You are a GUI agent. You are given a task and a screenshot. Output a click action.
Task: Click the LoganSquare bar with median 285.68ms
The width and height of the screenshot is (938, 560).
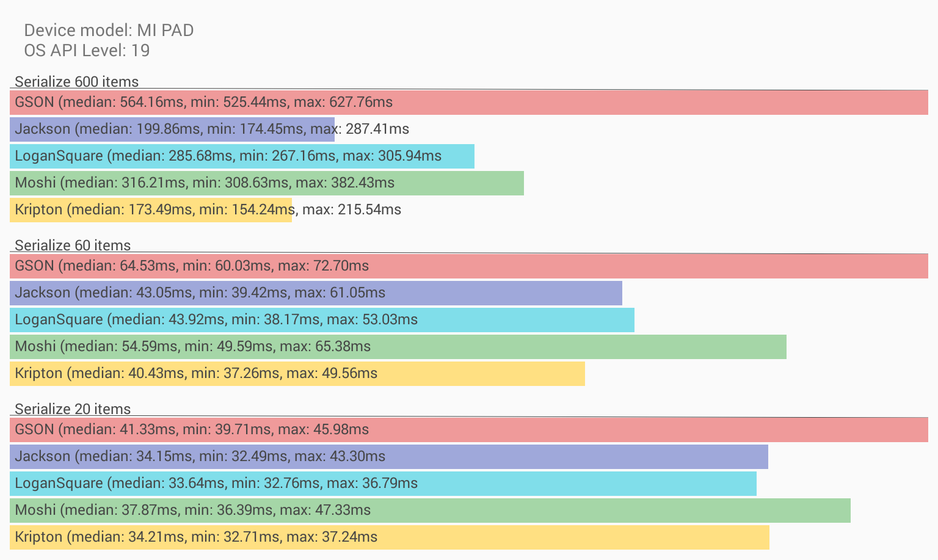(242, 156)
